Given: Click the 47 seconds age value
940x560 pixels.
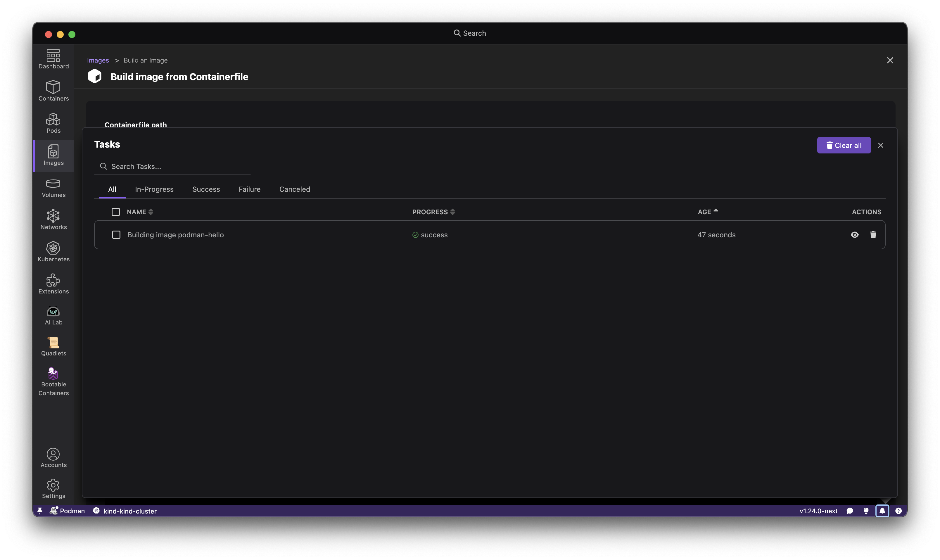Looking at the screenshot, I should 717,235.
